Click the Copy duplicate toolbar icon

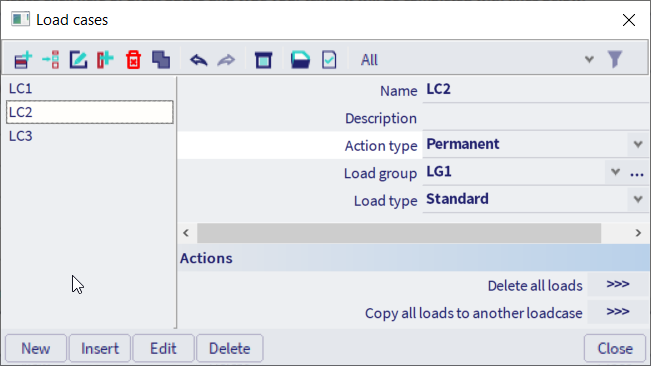click(161, 60)
